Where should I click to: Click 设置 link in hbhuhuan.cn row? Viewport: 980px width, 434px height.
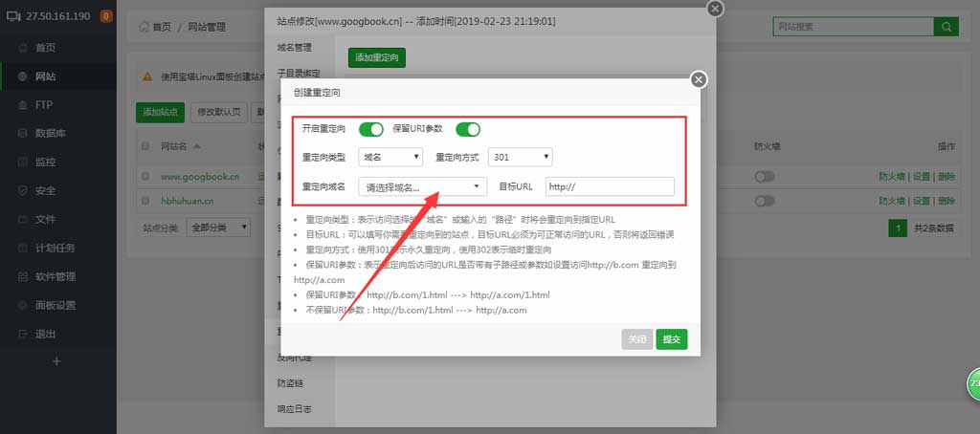pyautogui.click(x=922, y=201)
